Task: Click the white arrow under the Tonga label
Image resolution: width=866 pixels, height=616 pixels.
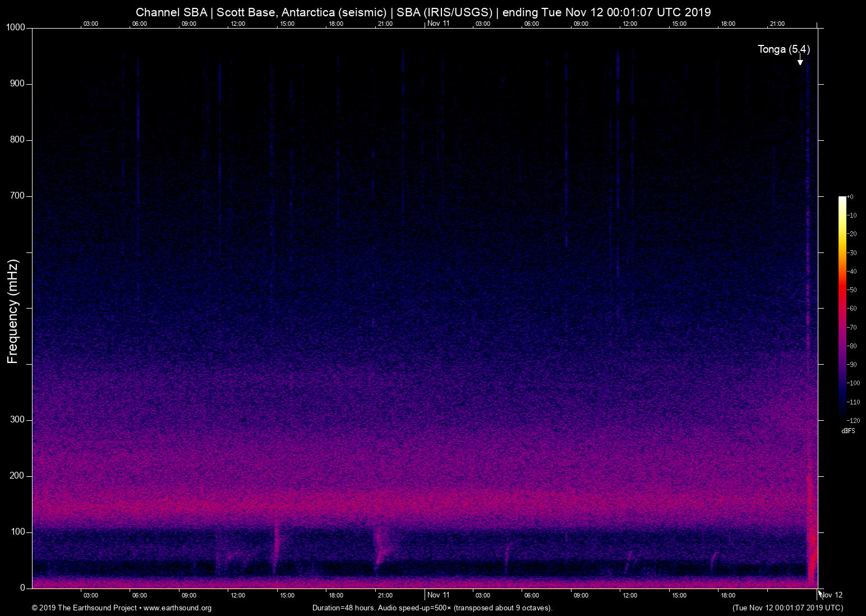Action: pos(800,61)
